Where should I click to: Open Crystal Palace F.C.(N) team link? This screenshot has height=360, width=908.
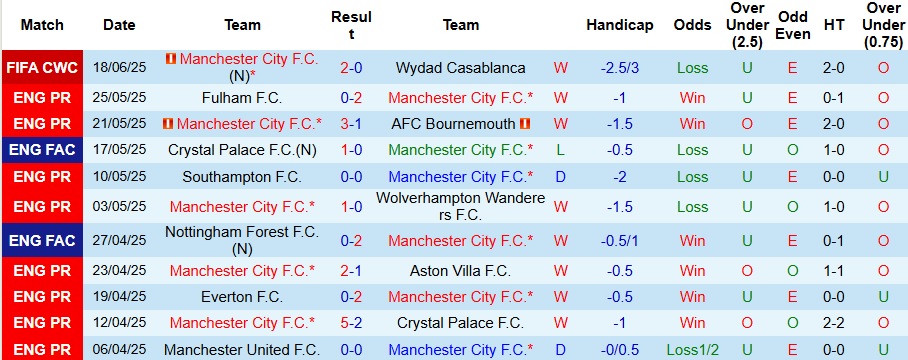pos(242,150)
